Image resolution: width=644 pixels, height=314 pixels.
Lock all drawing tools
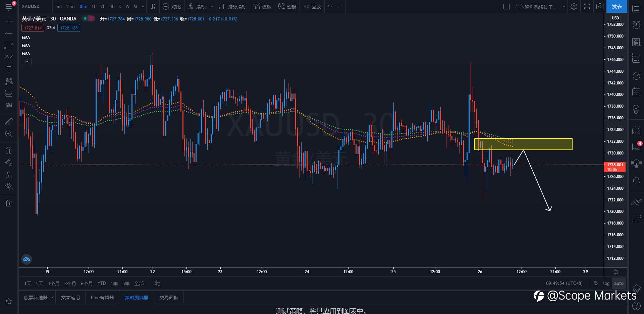tap(9, 175)
